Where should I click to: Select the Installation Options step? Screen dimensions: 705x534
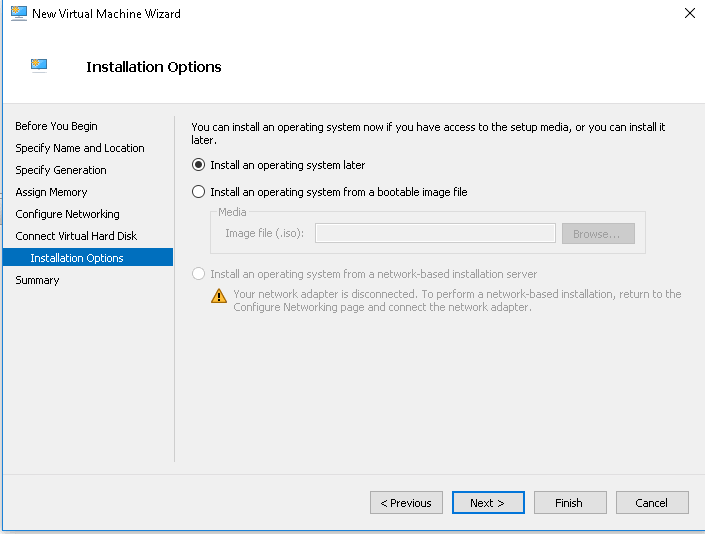[88, 258]
